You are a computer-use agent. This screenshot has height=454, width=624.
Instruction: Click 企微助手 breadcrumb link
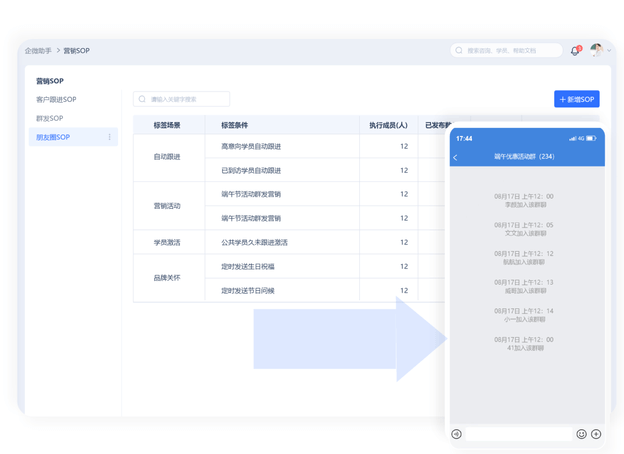click(39, 50)
